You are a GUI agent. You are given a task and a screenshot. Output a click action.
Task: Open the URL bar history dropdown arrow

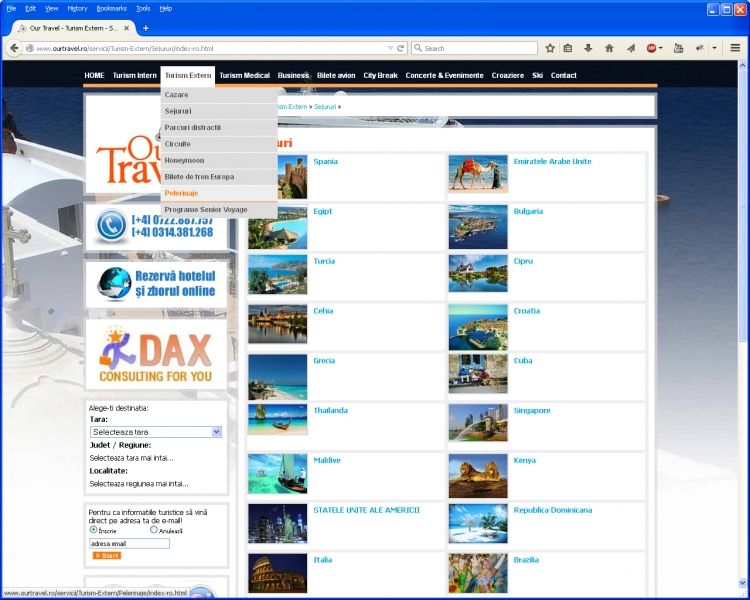click(x=389, y=48)
